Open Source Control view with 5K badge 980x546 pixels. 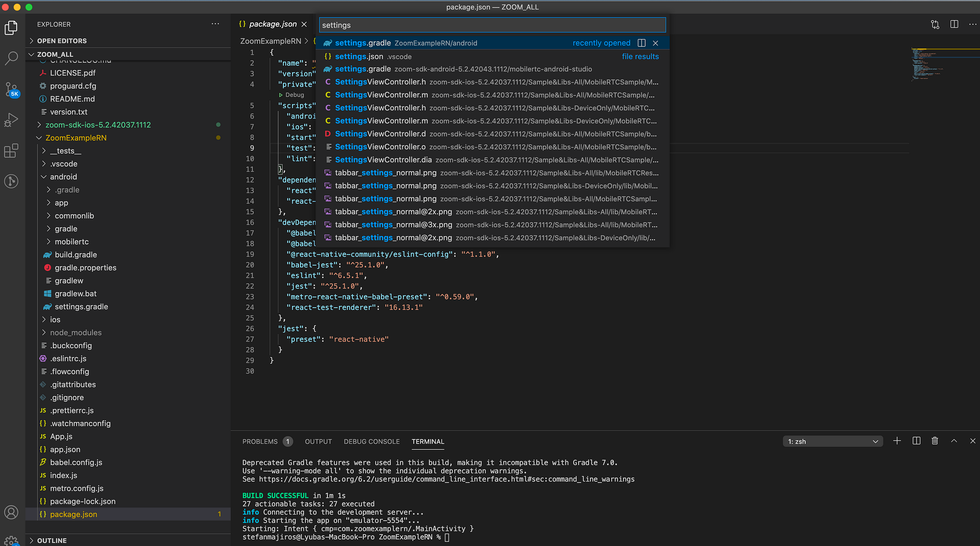[x=11, y=89]
